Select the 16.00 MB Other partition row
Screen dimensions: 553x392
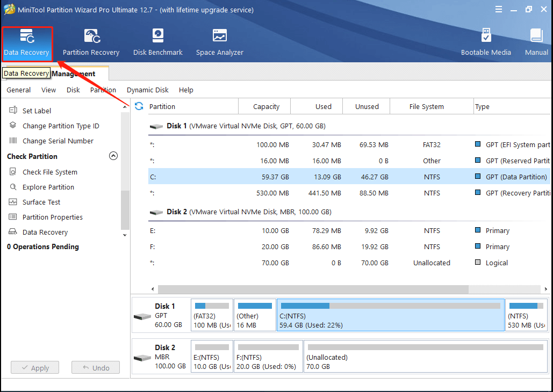(x=349, y=161)
